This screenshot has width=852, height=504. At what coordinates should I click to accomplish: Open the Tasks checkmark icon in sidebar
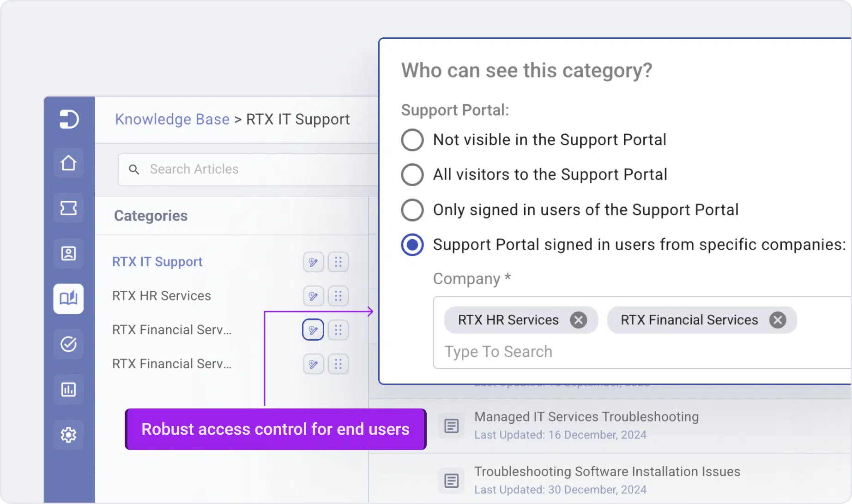click(68, 344)
